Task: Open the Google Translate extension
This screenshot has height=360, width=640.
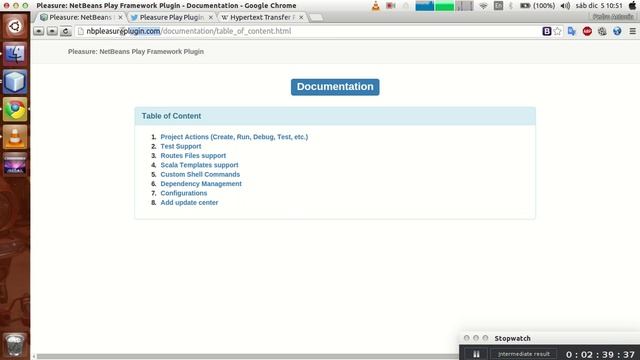Action: pyautogui.click(x=572, y=31)
